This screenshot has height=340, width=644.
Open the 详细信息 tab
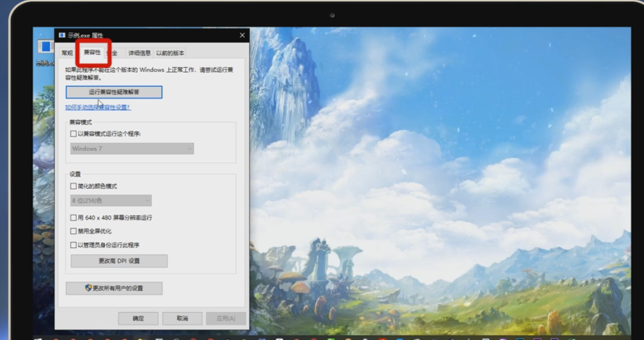click(139, 53)
